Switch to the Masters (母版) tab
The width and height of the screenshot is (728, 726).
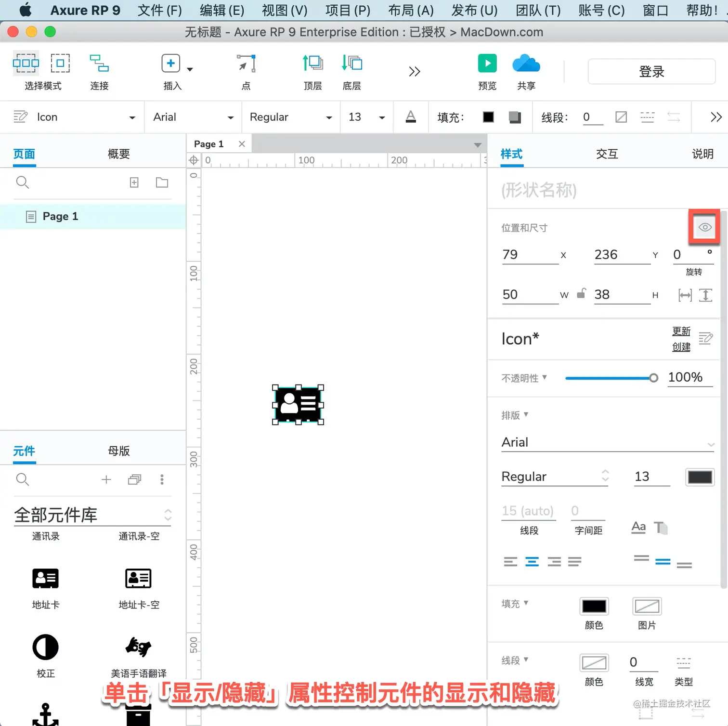[119, 451]
